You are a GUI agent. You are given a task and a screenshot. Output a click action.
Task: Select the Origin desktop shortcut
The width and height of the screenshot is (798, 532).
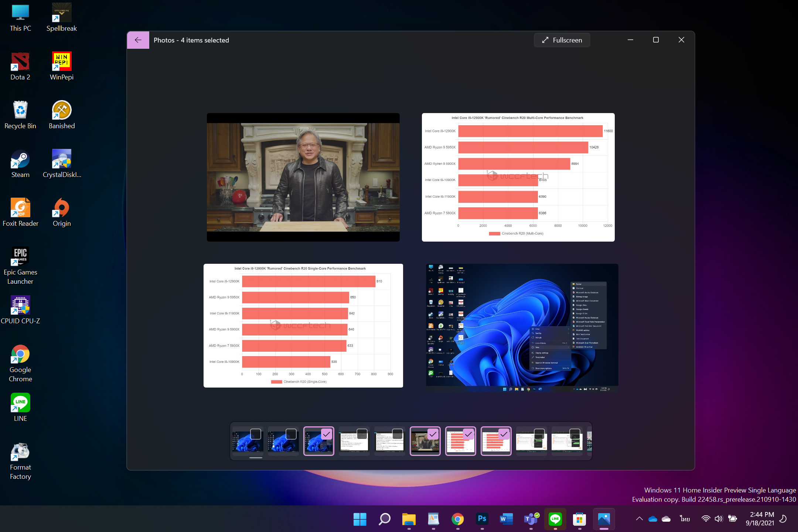[x=62, y=213]
